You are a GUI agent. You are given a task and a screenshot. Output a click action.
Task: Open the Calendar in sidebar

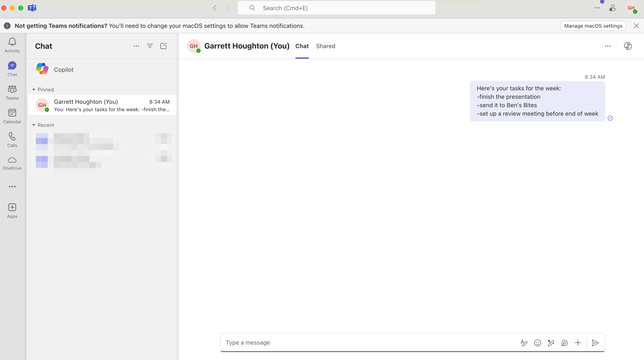(12, 116)
